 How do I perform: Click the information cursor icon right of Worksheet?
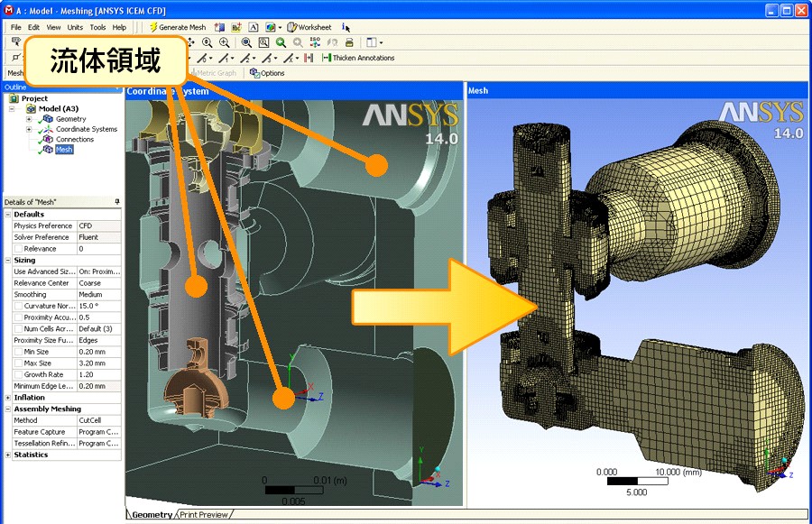point(346,27)
